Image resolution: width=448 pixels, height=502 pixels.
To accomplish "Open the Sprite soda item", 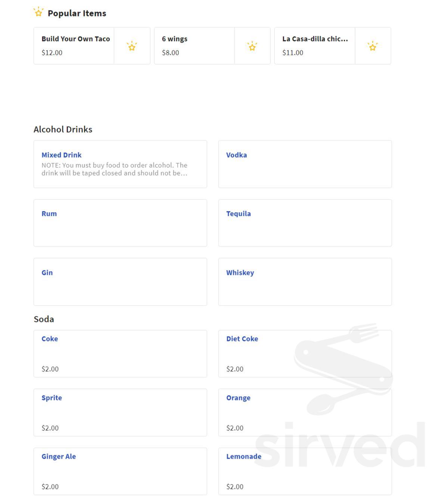I will point(52,398).
